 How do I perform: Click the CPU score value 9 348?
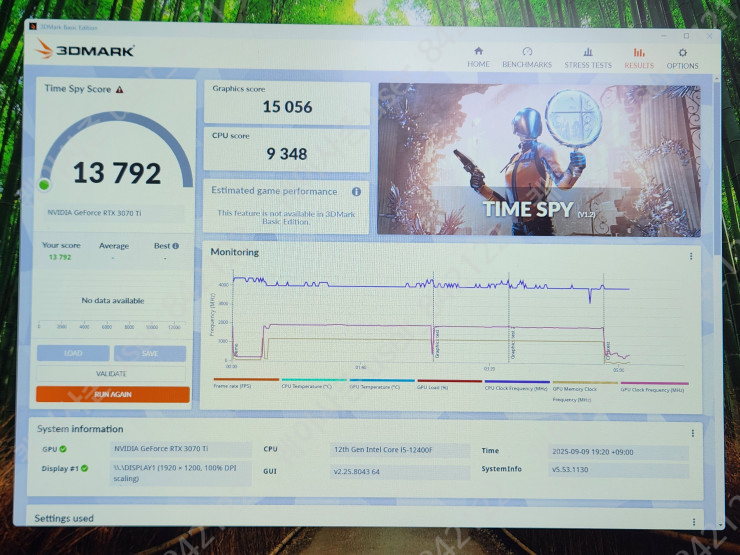286,154
